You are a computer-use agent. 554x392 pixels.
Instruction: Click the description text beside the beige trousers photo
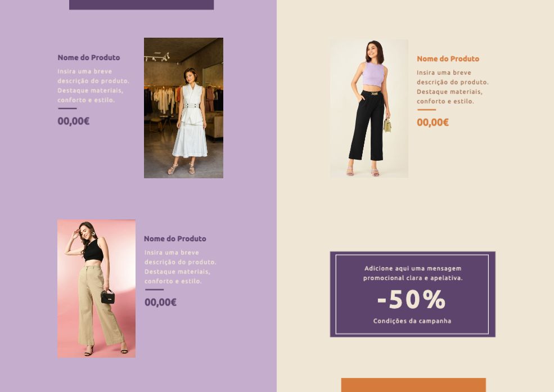[180, 267]
